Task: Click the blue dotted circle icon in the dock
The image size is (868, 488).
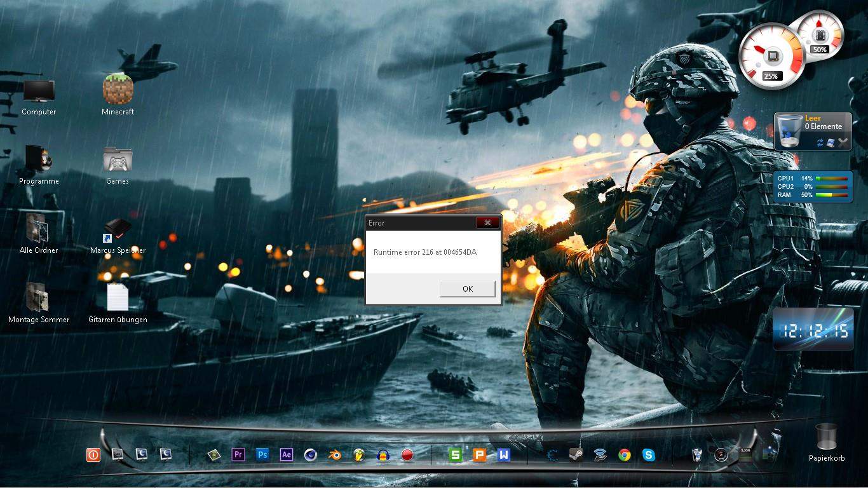Action: tap(553, 454)
